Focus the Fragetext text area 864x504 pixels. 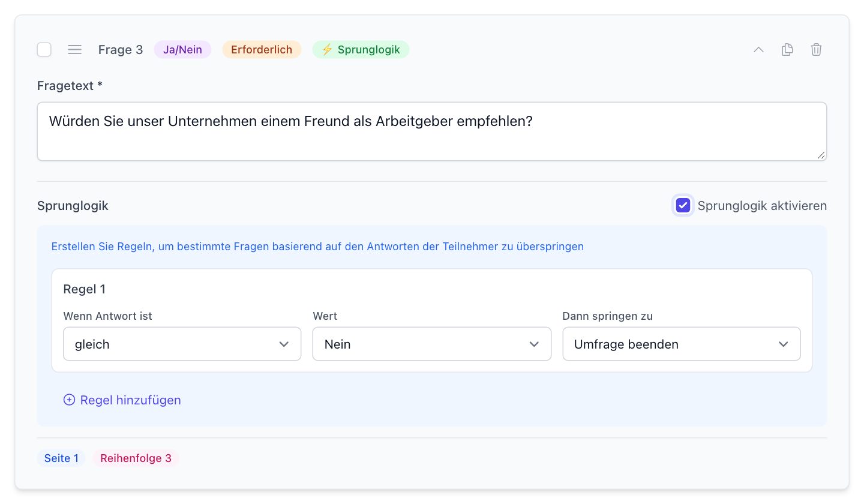[x=432, y=131]
